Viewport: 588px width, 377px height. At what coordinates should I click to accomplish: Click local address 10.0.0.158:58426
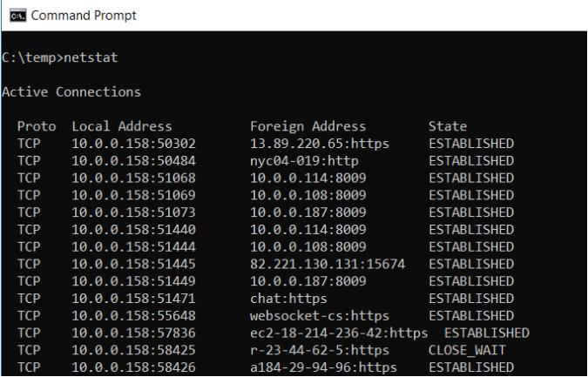133,367
